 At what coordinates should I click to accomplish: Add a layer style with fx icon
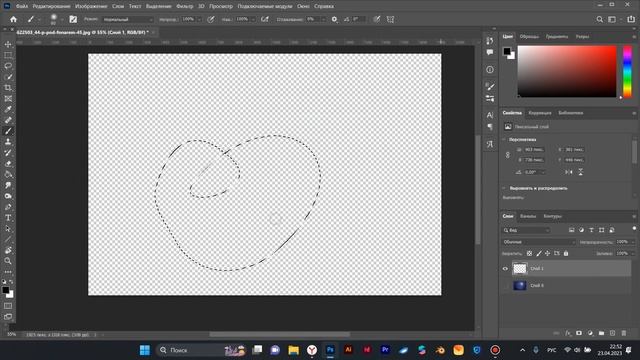[568, 333]
